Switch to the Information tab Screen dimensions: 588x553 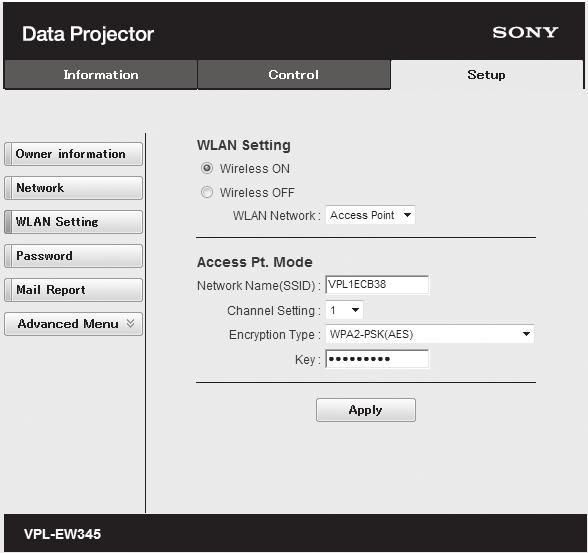pos(100,75)
